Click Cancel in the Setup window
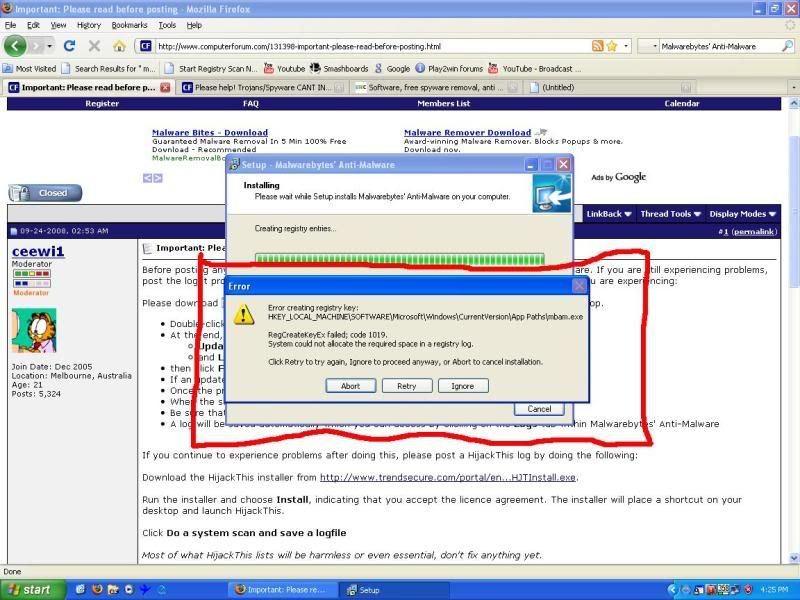This screenshot has height=600, width=800. (x=539, y=409)
